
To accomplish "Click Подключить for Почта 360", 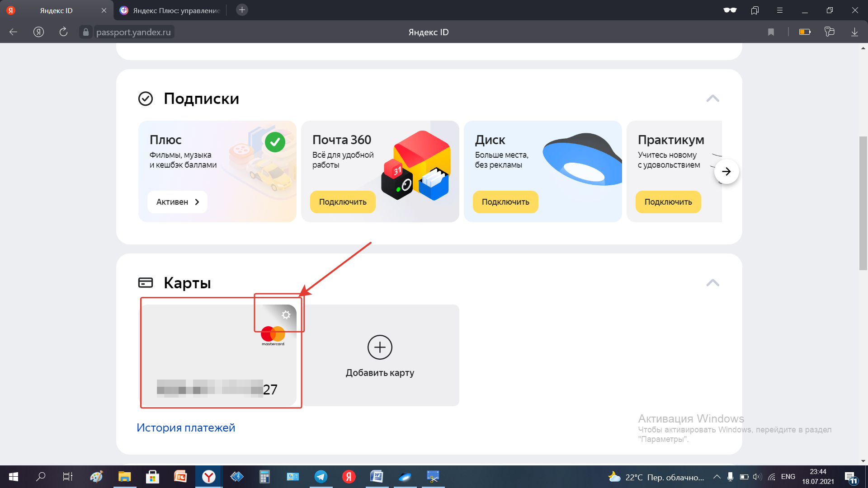I will tap(343, 202).
